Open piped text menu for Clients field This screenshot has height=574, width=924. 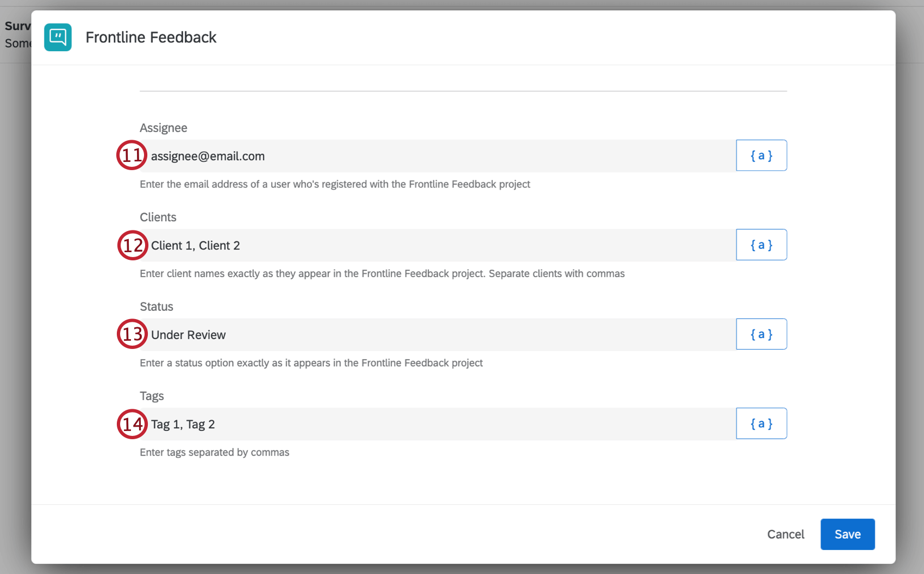[x=761, y=245]
